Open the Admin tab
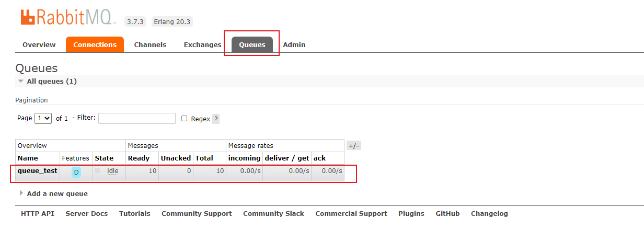Viewport: 644px width, 230px height. coord(294,45)
